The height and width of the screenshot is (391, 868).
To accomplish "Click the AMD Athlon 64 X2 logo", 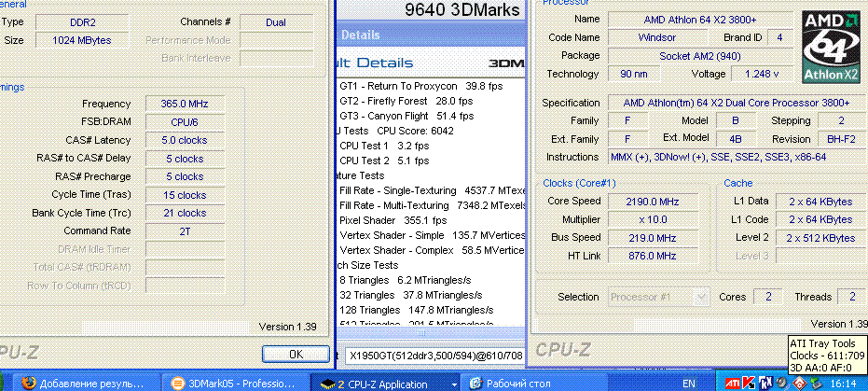I will (832, 47).
